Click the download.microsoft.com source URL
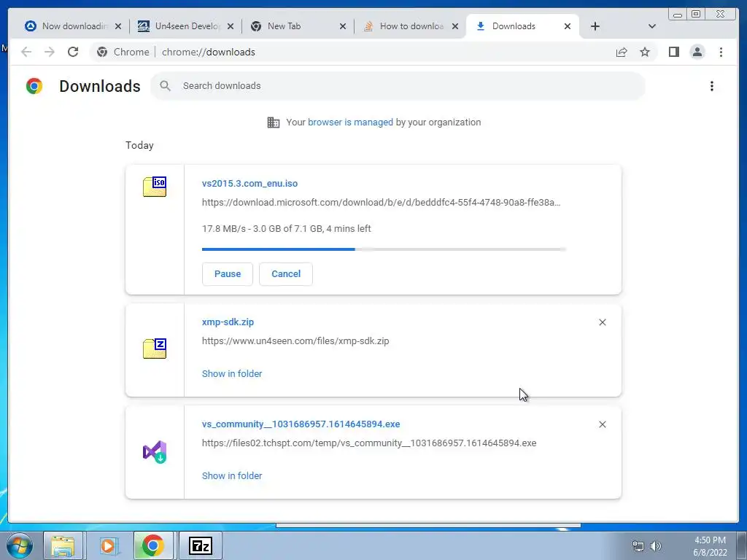 [x=381, y=203]
